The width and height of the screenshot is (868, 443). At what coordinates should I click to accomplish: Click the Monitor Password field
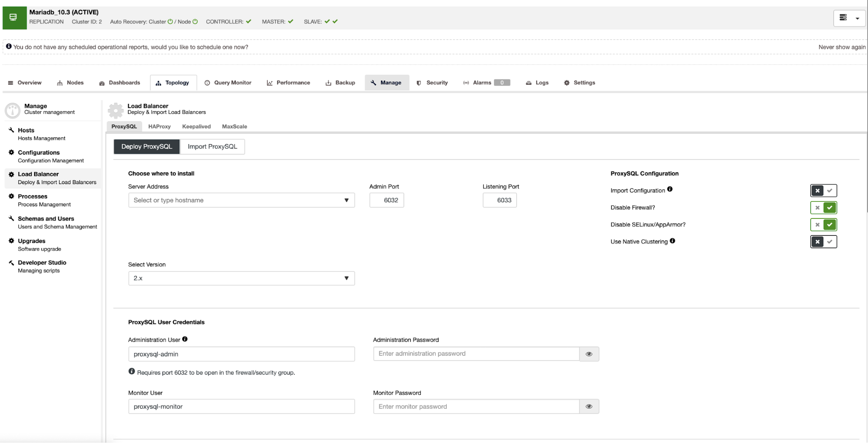[476, 407]
